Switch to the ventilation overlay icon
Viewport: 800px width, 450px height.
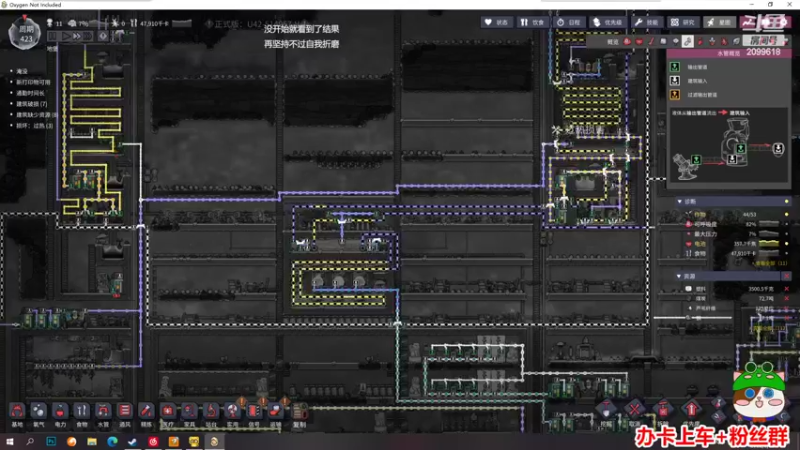700,42
